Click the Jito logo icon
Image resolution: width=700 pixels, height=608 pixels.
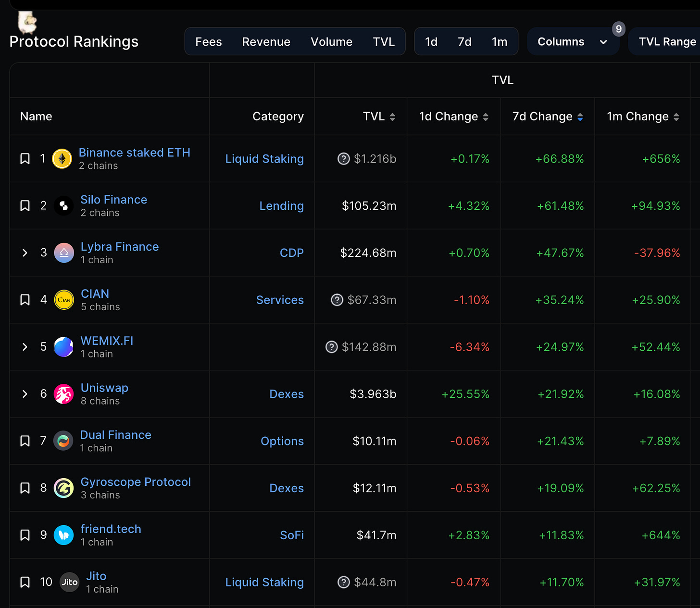tap(69, 582)
